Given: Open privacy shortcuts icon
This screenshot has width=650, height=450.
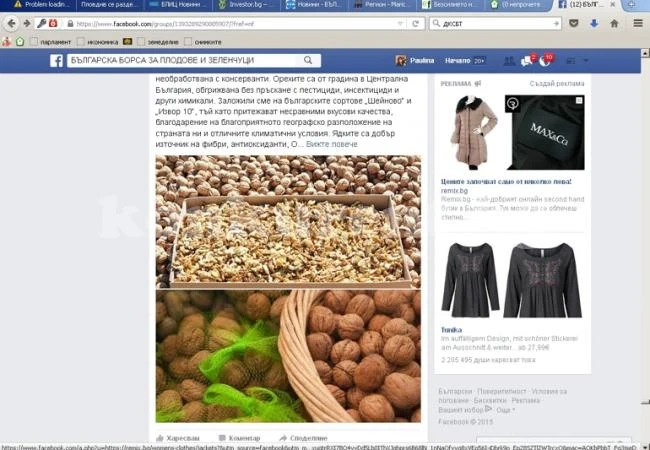Looking at the screenshot, I should (x=571, y=61).
